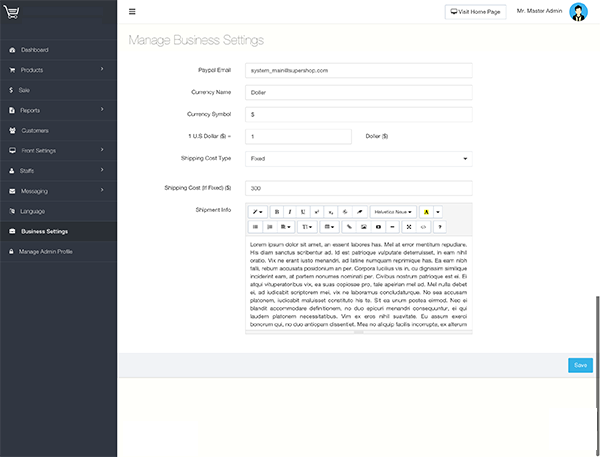The height and width of the screenshot is (457, 600).
Task: Click the U.S Dollar exchange rate field
Action: coord(298,137)
